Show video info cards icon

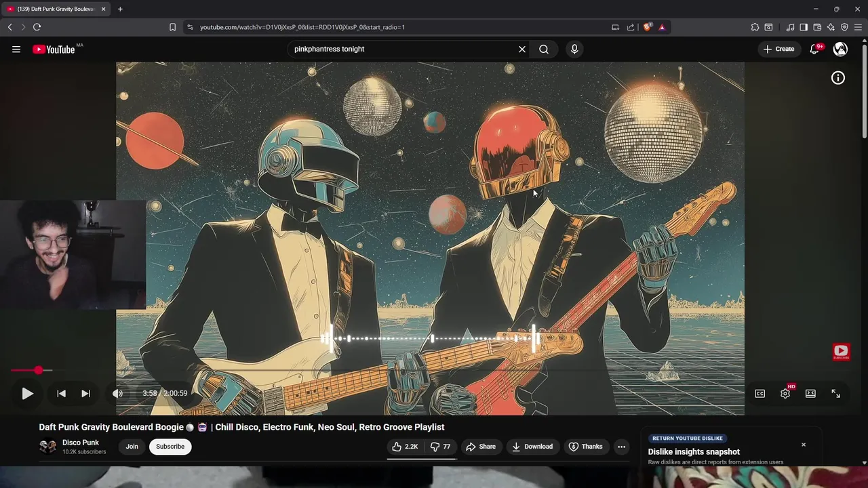point(838,78)
